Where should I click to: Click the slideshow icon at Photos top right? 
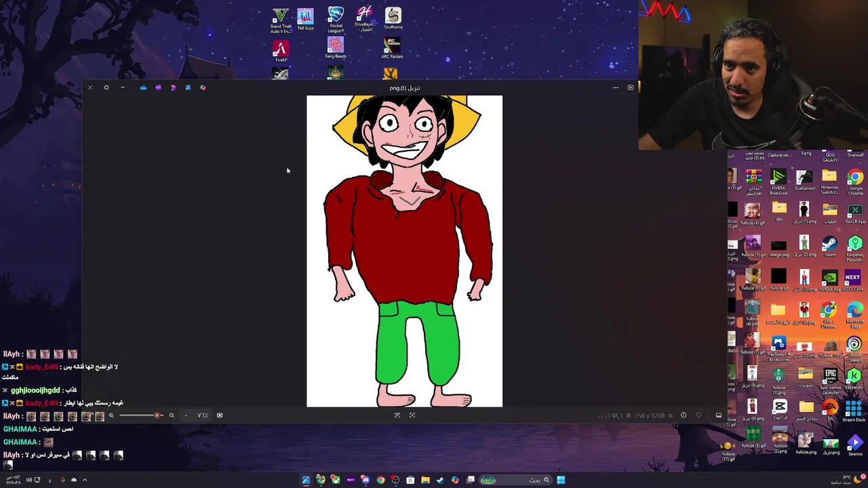(630, 87)
